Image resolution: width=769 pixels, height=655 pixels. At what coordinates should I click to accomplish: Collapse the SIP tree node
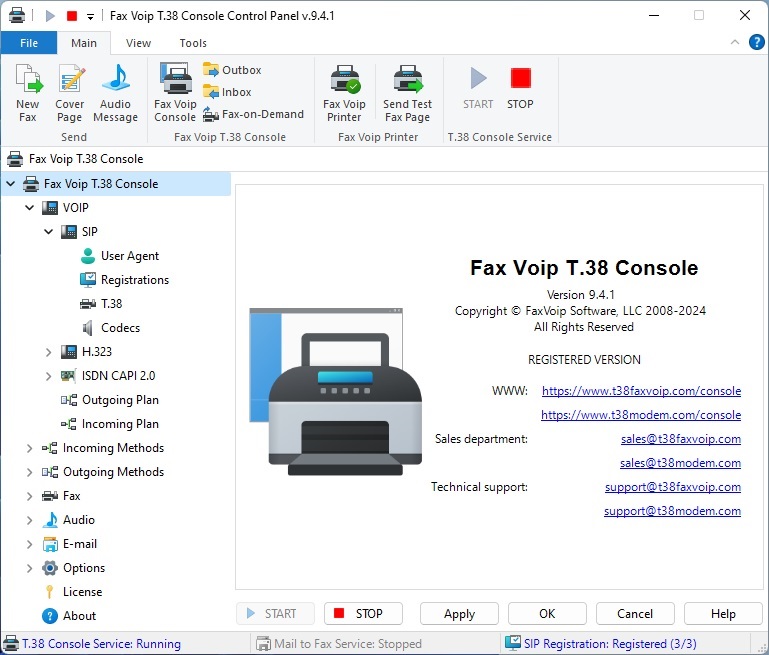49,232
